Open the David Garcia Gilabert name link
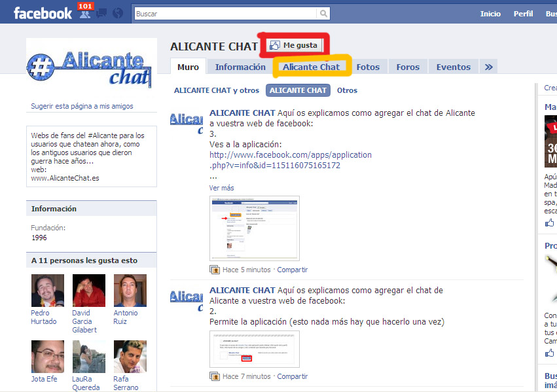 (x=84, y=321)
